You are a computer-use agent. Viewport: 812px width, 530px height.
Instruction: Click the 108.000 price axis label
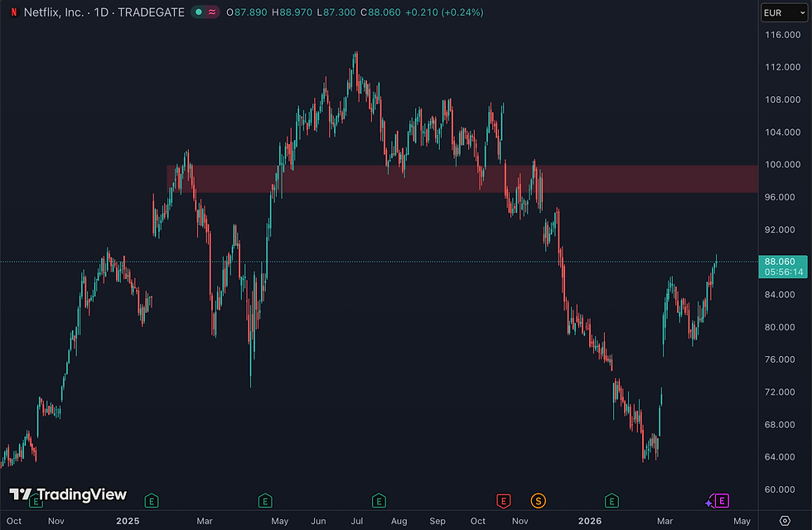782,99
